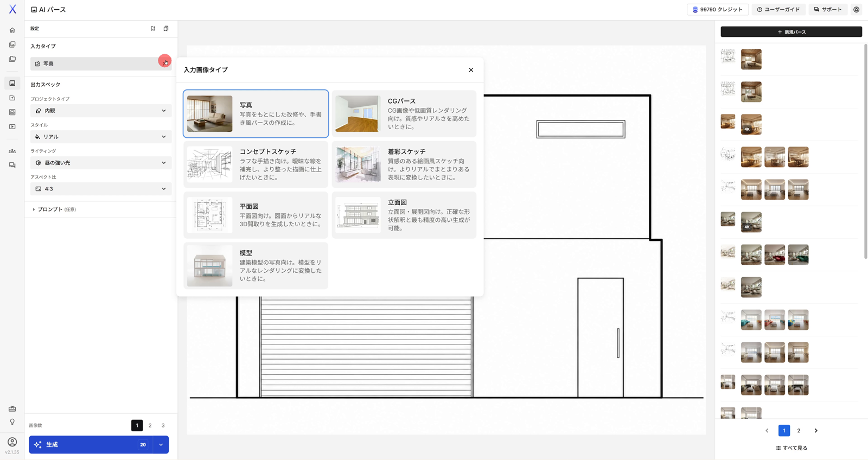Click the 生成 generate button
Viewport: 868px width, 460px height.
coord(91,445)
